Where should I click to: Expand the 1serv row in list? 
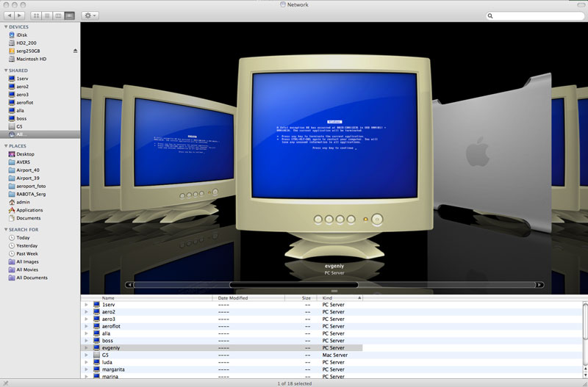[x=86, y=305]
